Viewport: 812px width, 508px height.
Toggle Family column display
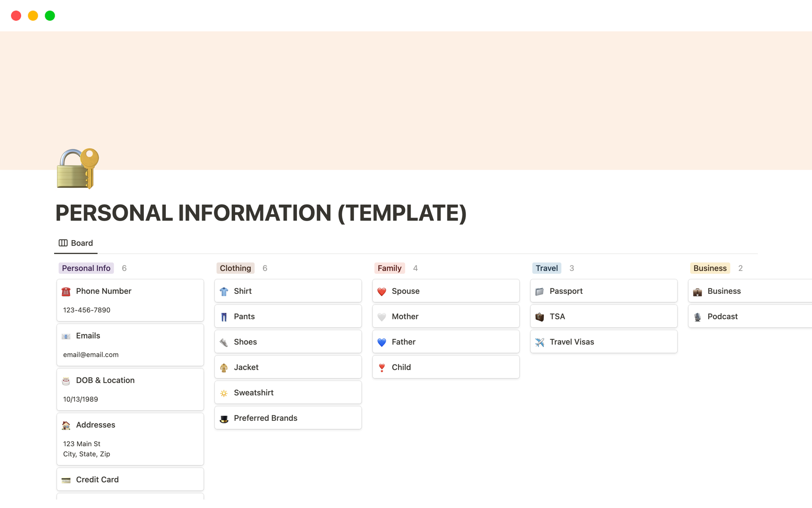click(390, 268)
